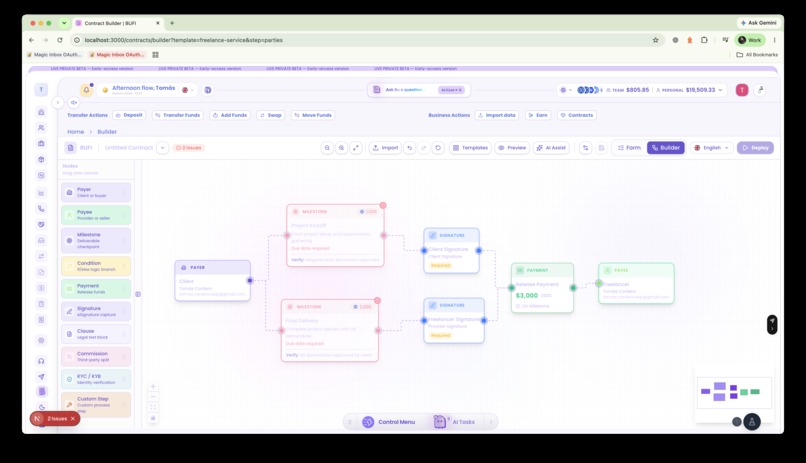Click the Import button in contract toolbar
Screen dimensions: 806x463
tap(385, 147)
